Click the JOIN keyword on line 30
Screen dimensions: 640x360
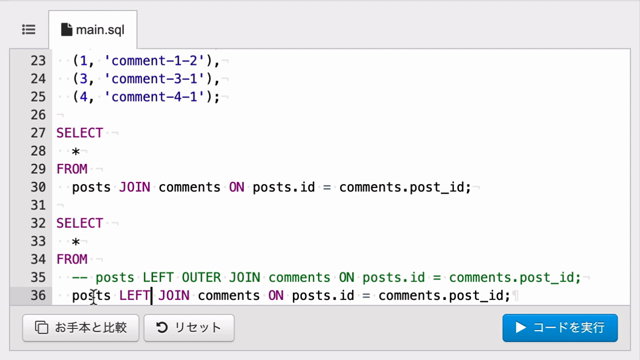[x=135, y=187]
